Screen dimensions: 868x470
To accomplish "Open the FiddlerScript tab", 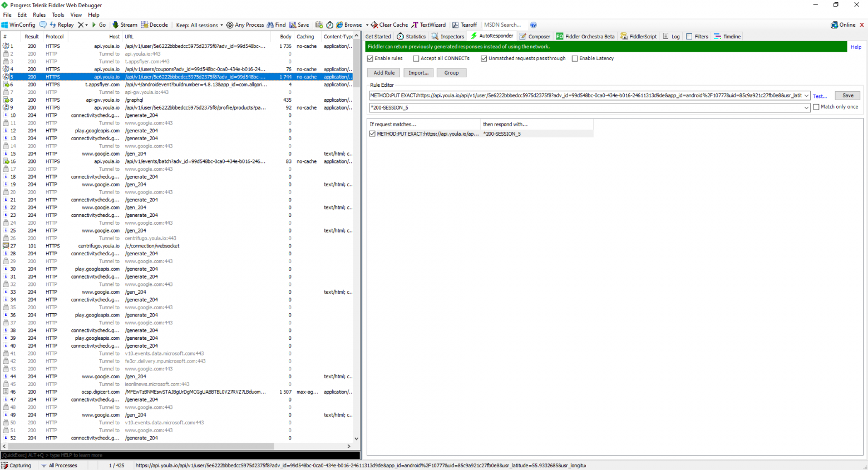I will (x=639, y=37).
